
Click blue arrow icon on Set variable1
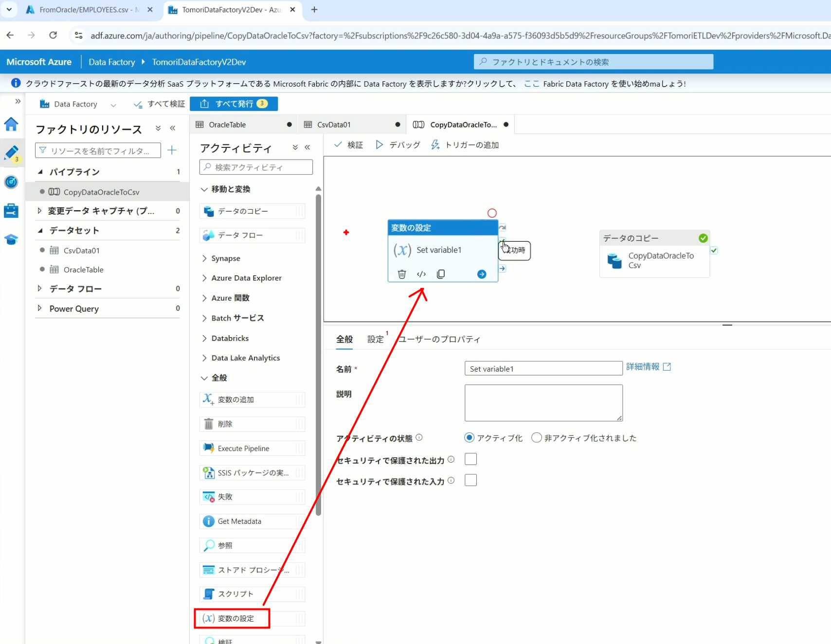[x=481, y=274]
